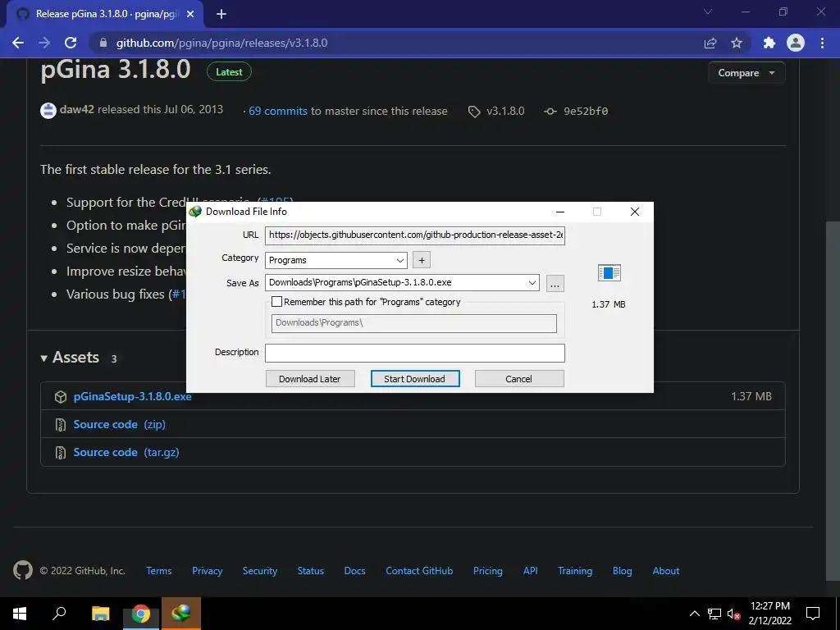Screen dimensions: 840x630
Task: Open the Save As path dropdown
Action: pyautogui.click(x=532, y=283)
